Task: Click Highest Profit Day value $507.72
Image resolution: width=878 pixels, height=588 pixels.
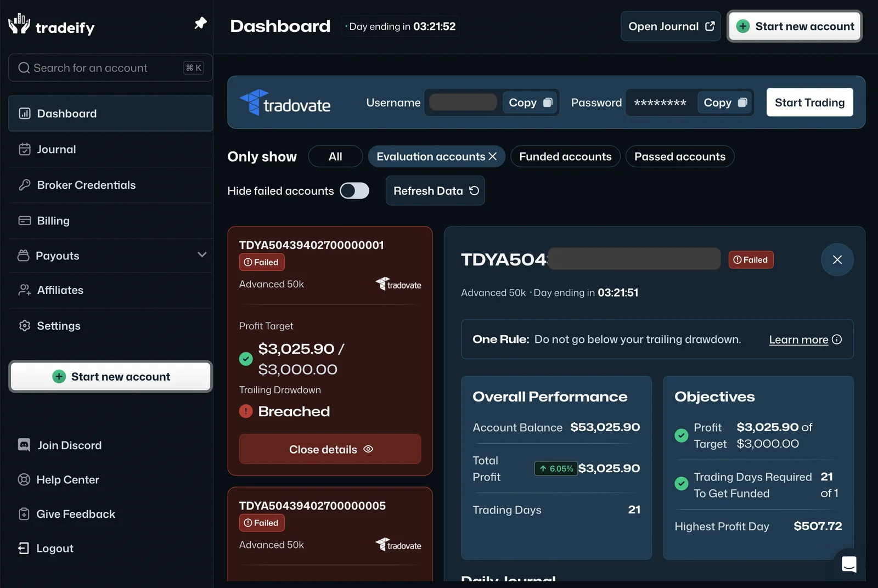Action: [x=818, y=526]
